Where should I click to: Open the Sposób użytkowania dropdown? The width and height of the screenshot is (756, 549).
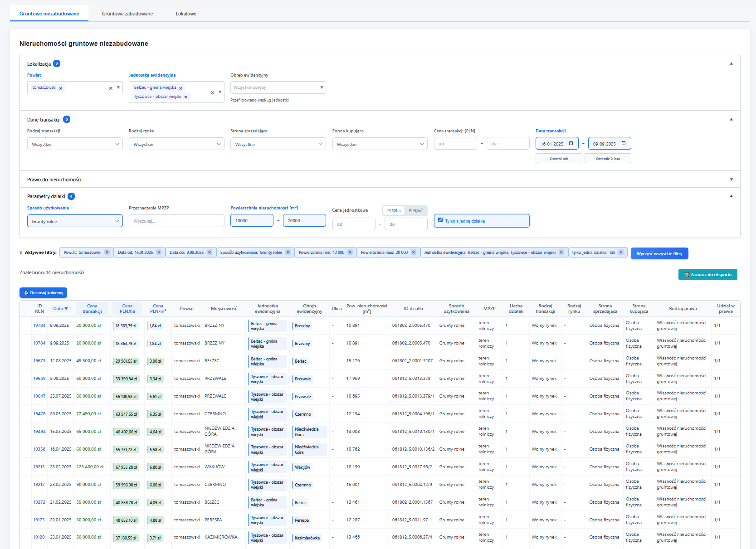coord(75,221)
